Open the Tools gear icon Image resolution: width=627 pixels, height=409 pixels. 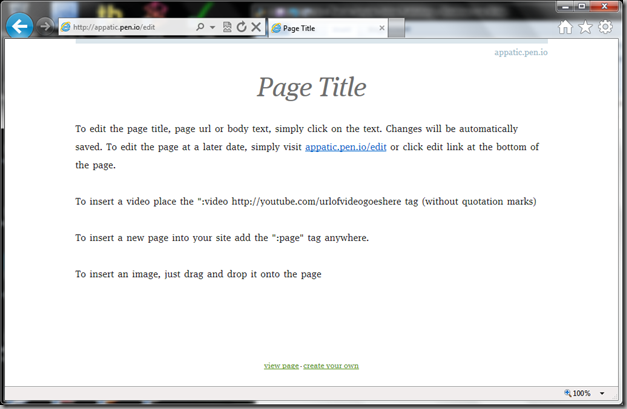605,27
